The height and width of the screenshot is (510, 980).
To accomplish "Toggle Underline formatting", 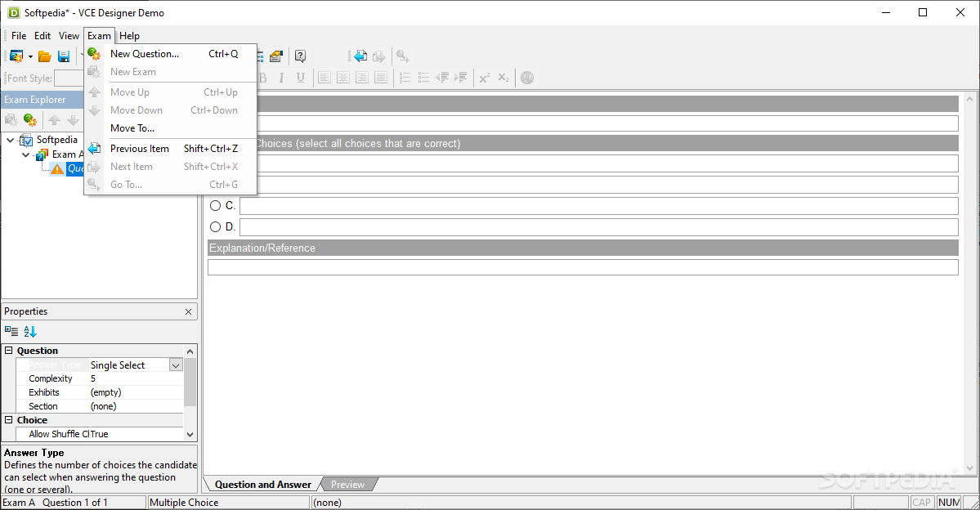I will pos(301,78).
